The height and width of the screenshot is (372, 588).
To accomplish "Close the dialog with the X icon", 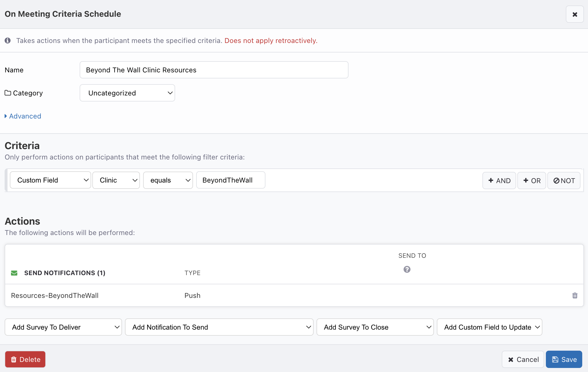I will [574, 14].
